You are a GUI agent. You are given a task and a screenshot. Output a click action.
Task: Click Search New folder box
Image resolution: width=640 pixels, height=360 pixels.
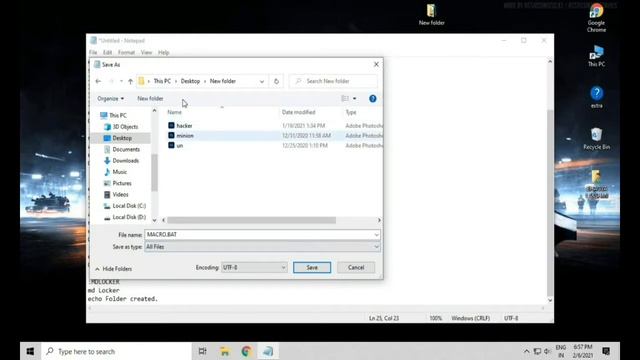[333, 81]
